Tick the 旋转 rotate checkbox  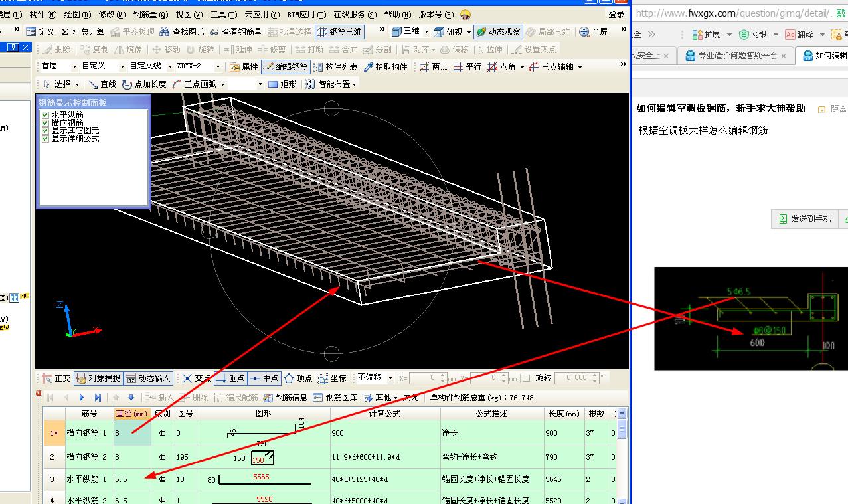pos(527,378)
